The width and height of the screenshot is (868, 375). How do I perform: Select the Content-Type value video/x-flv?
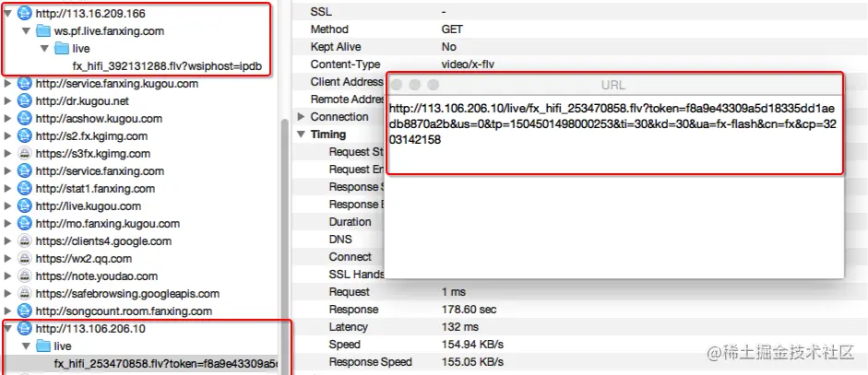[468, 64]
